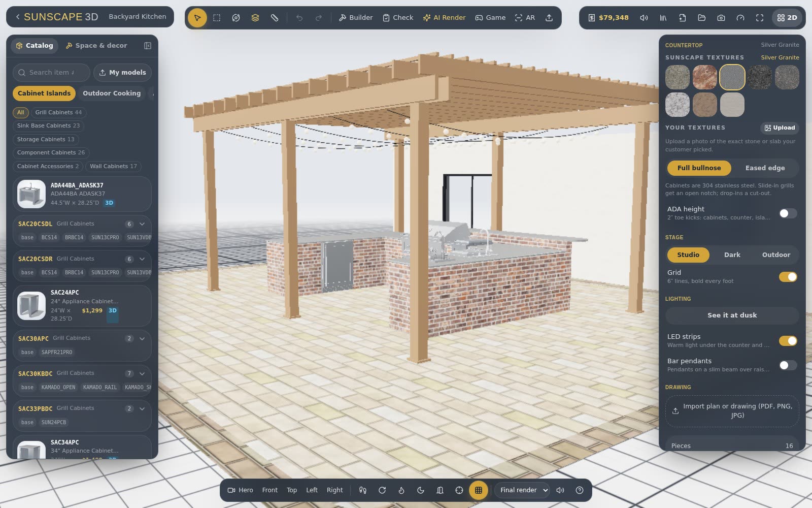The image size is (812, 508).
Task: Expand the SAC20CSDL cabinet group
Action: point(142,224)
